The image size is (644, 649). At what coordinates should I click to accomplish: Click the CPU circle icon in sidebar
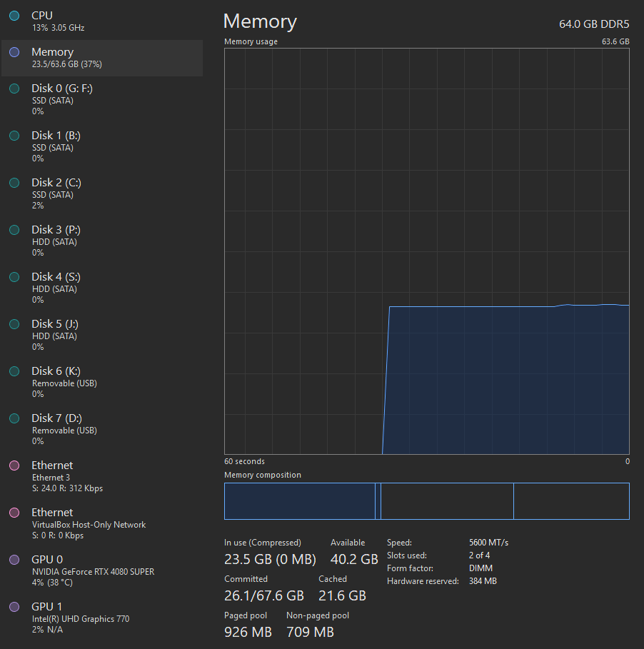point(14,16)
